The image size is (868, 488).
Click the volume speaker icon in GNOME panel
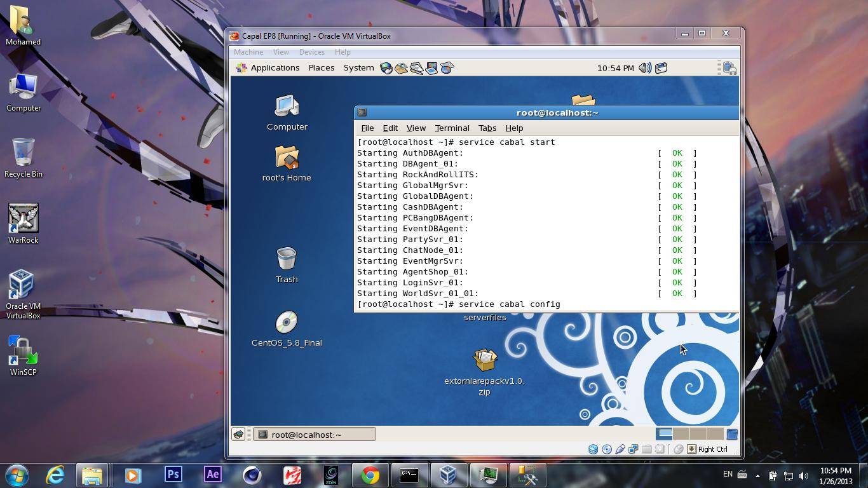pyautogui.click(x=645, y=68)
